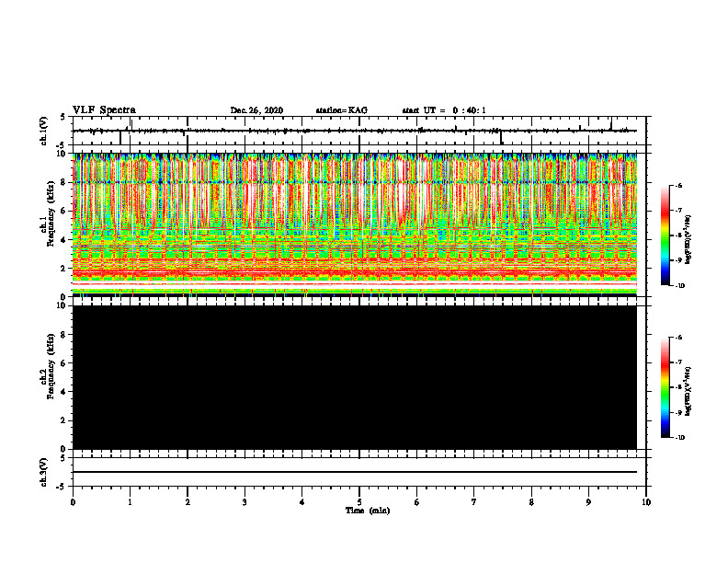Screen dimensions: 728x563
Task: Click time axis tick label "4"
Action: point(302,502)
